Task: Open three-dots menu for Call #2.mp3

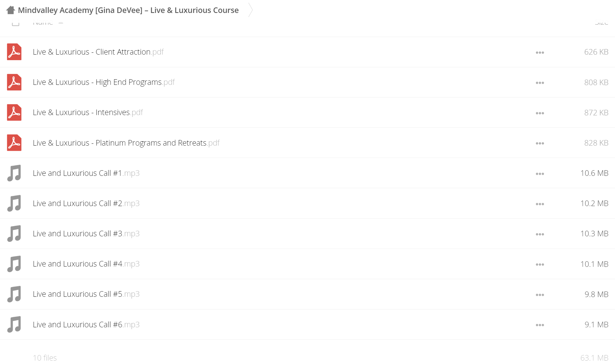Action: coord(540,204)
